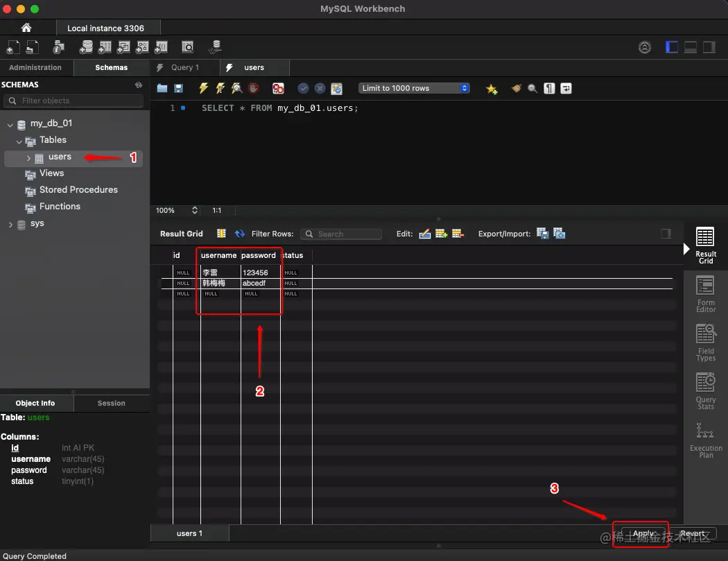Export recordset to external file icon
Screen dimensions: 728x561
[x=543, y=233]
